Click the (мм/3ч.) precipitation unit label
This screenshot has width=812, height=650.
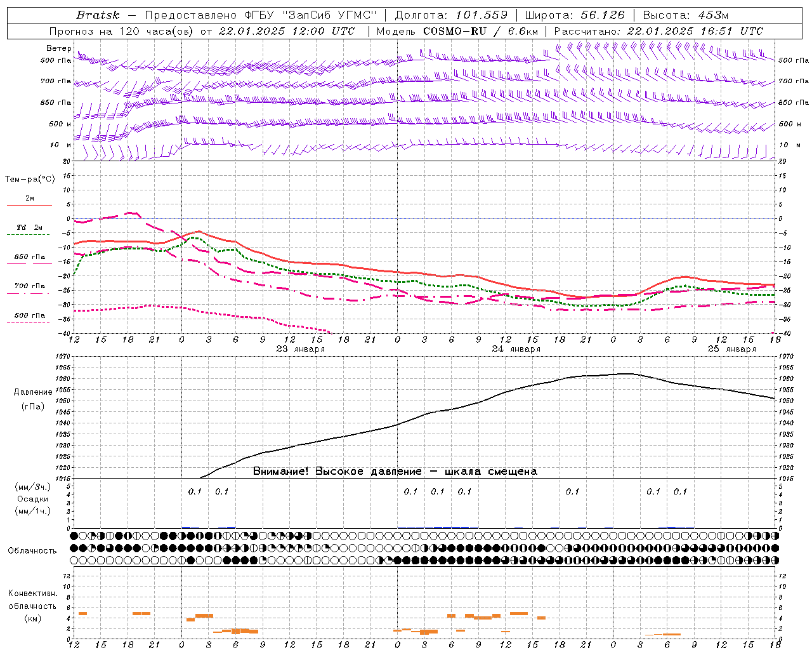pyautogui.click(x=33, y=487)
